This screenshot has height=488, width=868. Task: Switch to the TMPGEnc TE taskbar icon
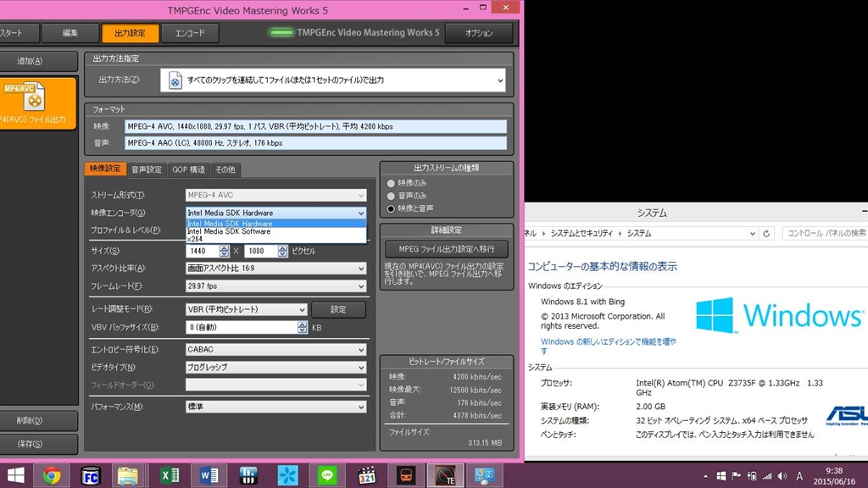(445, 475)
